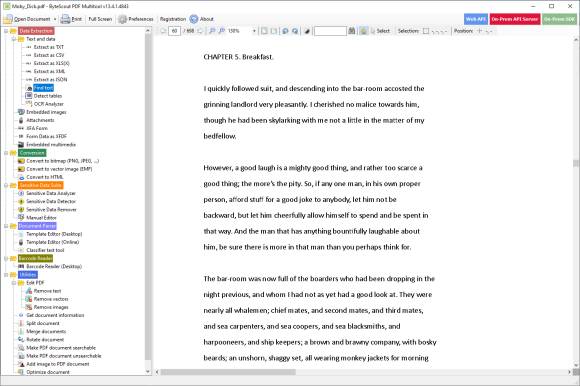Click the zoom in magnifier icon

pyautogui.click(x=222, y=31)
